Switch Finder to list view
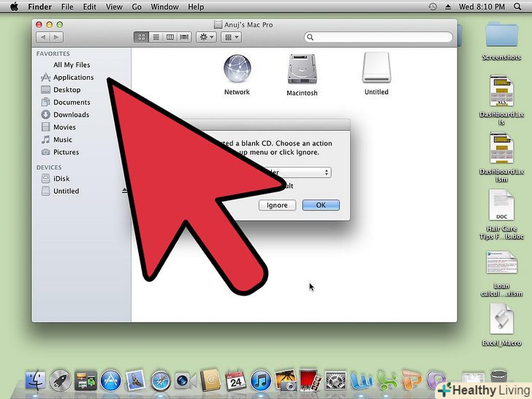 pyautogui.click(x=156, y=37)
